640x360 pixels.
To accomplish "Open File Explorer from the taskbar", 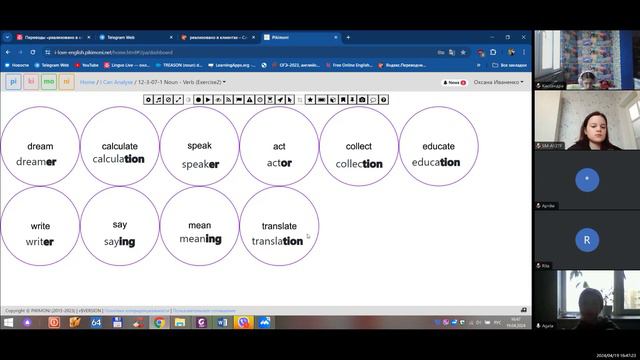I will coord(180,322).
